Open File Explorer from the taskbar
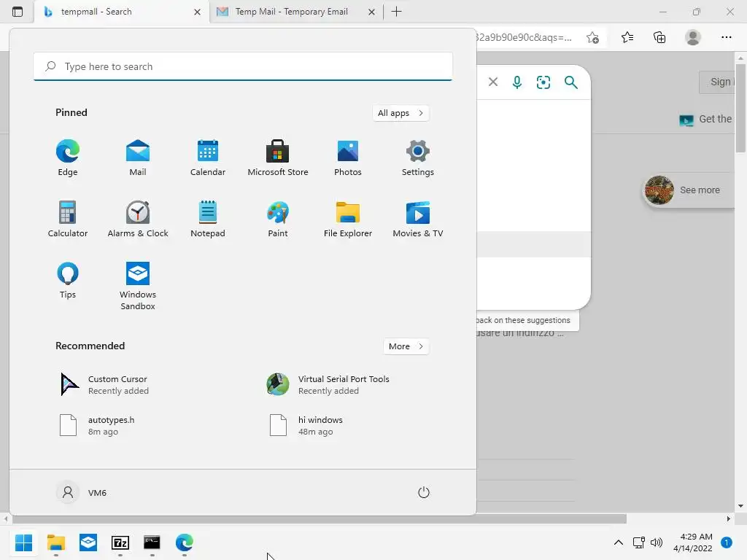The width and height of the screenshot is (747, 560). (x=55, y=542)
